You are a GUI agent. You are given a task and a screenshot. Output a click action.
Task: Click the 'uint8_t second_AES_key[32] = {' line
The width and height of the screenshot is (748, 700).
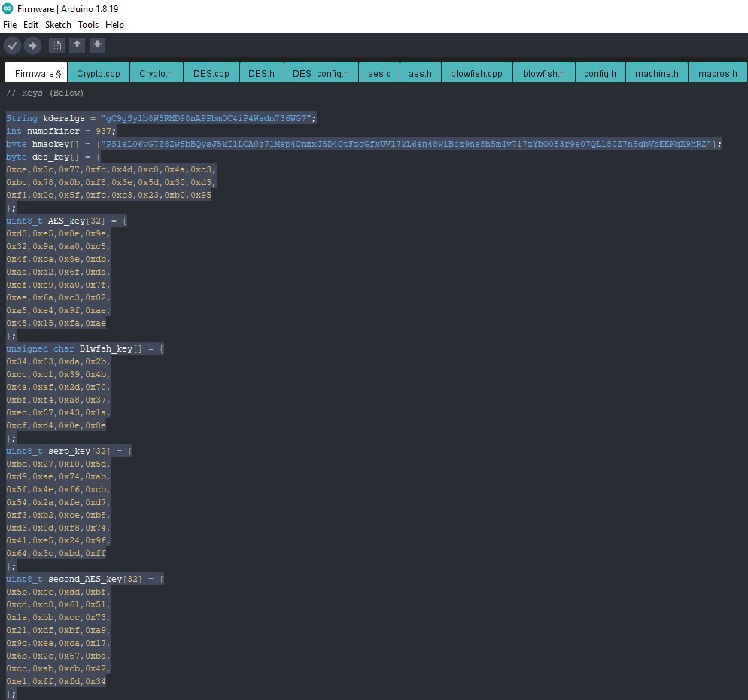click(85, 579)
